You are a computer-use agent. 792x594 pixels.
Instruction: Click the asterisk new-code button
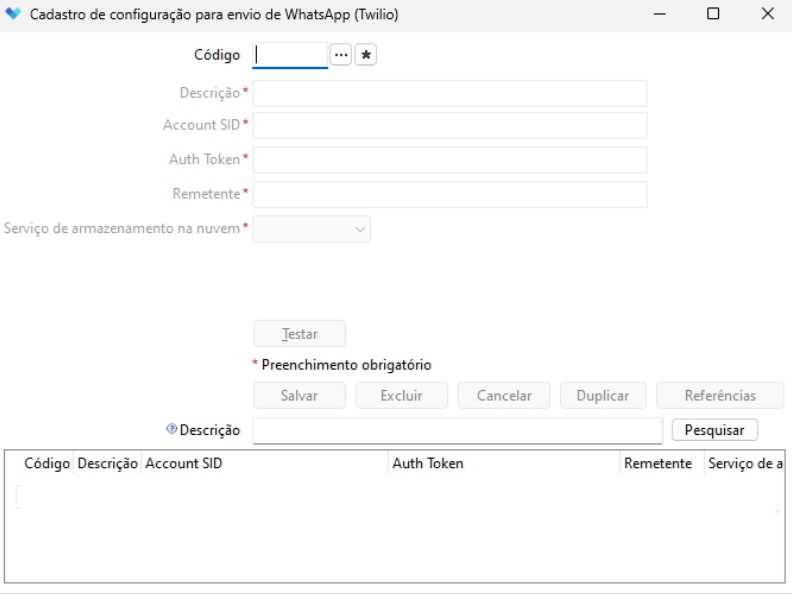[366, 56]
